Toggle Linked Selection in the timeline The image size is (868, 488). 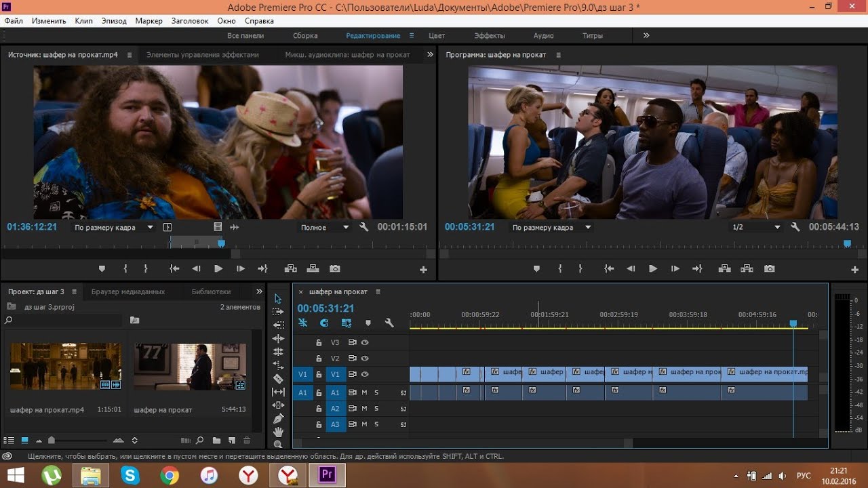pos(347,323)
